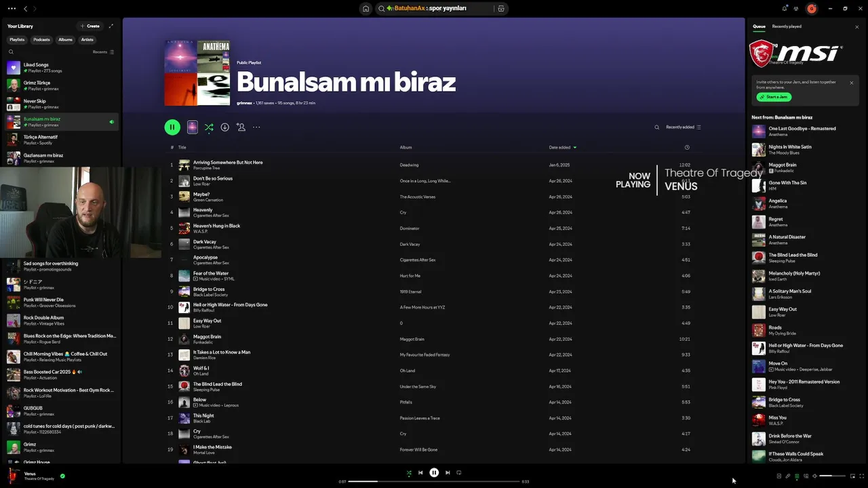
Task: Play One Last Goodbye - Remastered in queue
Action: pyautogui.click(x=805, y=131)
